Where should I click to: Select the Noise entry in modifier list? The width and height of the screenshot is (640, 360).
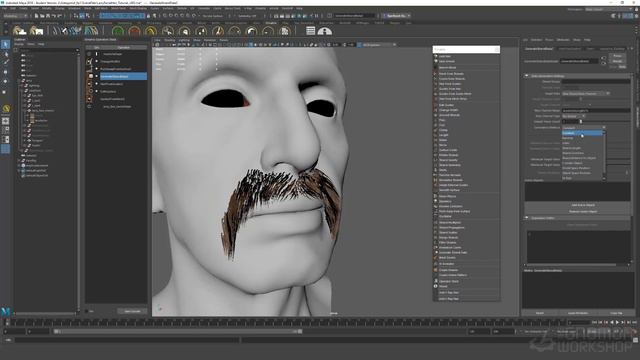click(443, 145)
